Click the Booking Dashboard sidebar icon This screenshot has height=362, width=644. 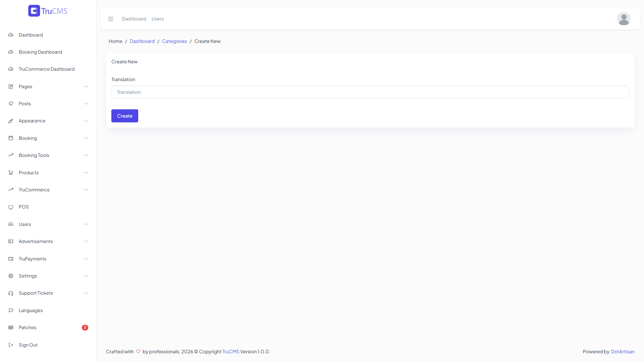[x=11, y=52]
